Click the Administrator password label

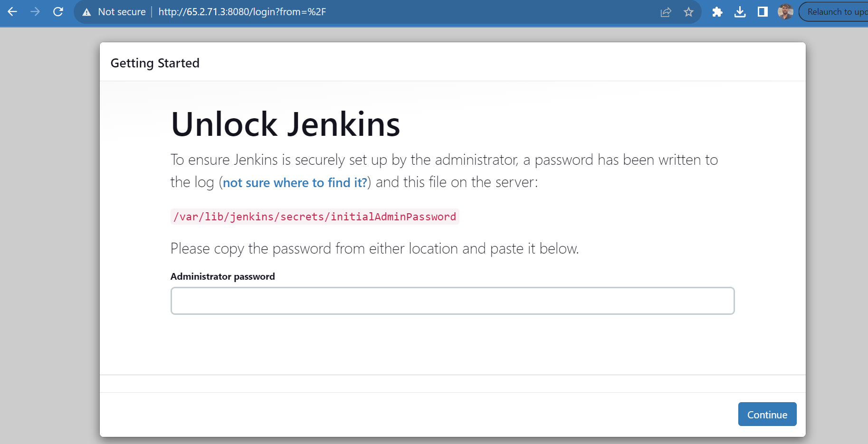(222, 276)
